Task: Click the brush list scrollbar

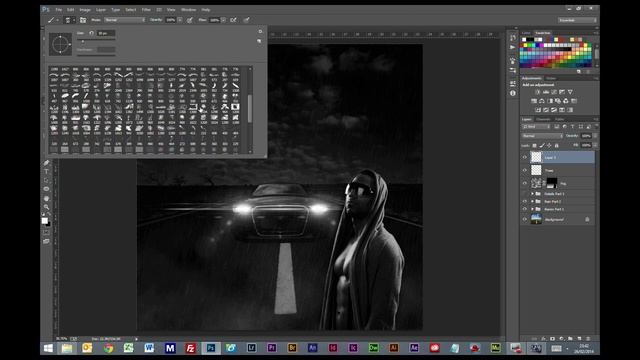Action: pos(250,110)
